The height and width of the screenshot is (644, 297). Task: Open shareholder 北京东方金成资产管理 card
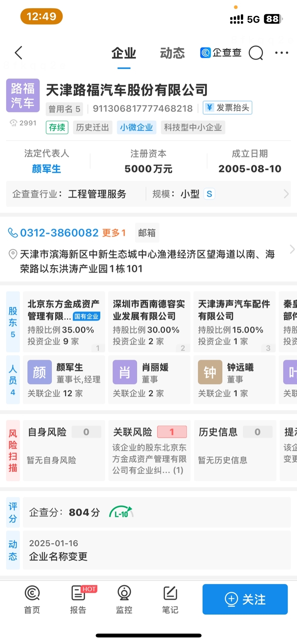64,322
